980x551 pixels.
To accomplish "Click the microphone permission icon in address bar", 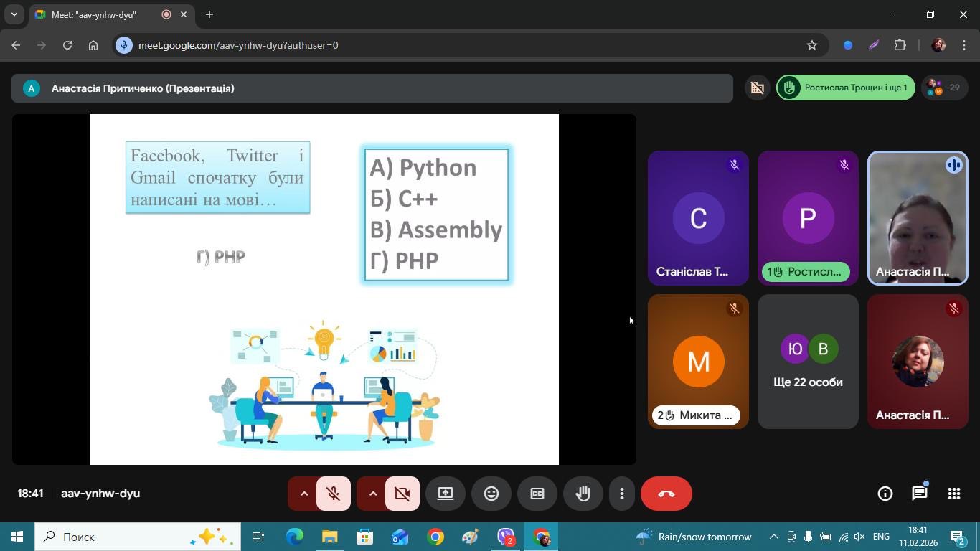I will coord(124,45).
